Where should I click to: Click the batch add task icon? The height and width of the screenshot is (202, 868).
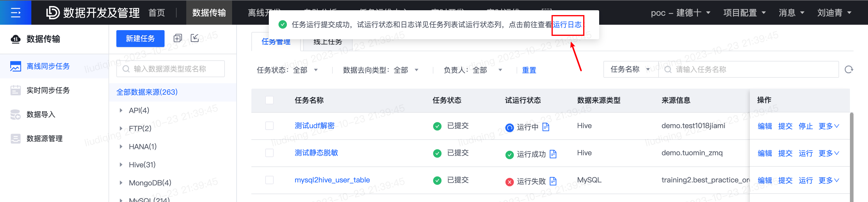coord(178,38)
